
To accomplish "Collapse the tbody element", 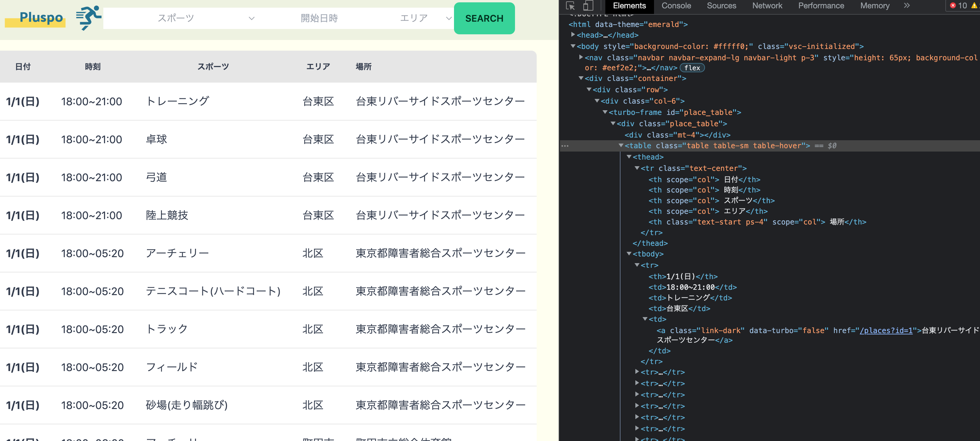I will point(630,254).
